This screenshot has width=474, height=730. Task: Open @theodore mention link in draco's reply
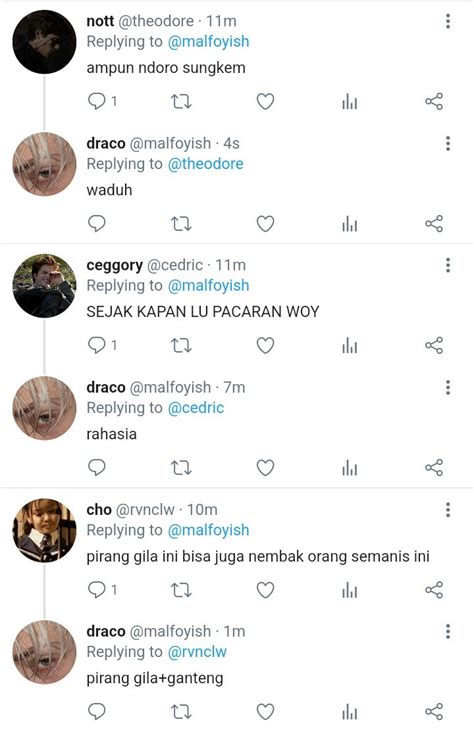pyautogui.click(x=205, y=164)
